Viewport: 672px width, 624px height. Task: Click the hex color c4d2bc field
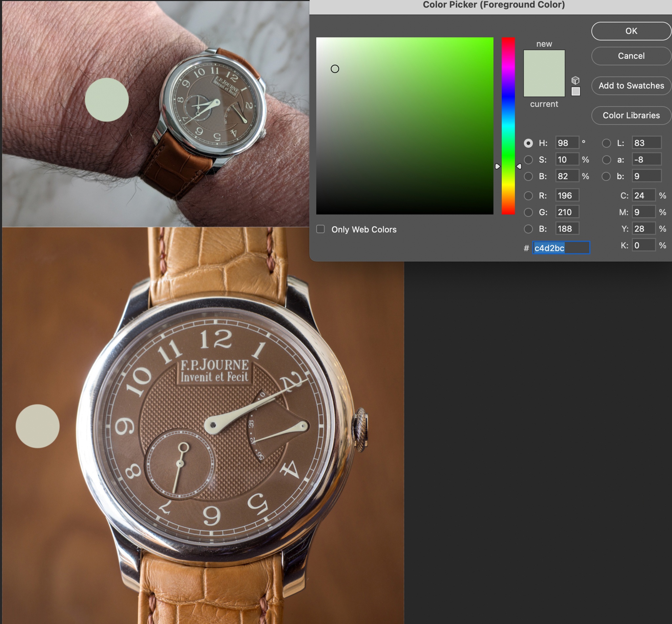[560, 248]
